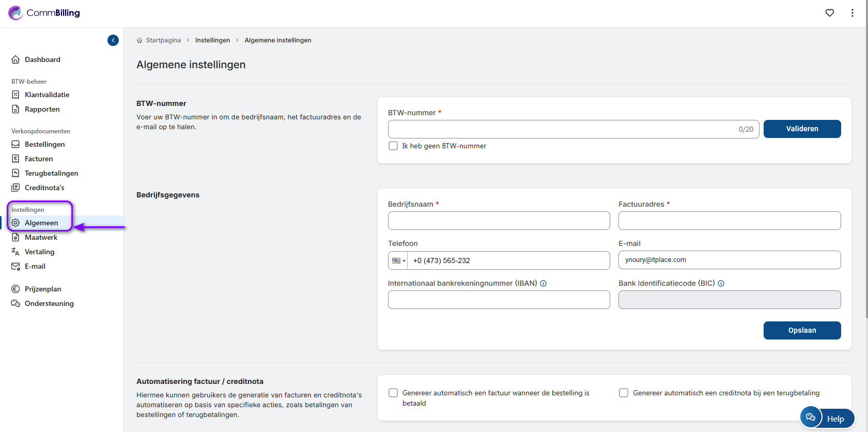
Task: Click the home icon in the breadcrumb
Action: pos(139,40)
